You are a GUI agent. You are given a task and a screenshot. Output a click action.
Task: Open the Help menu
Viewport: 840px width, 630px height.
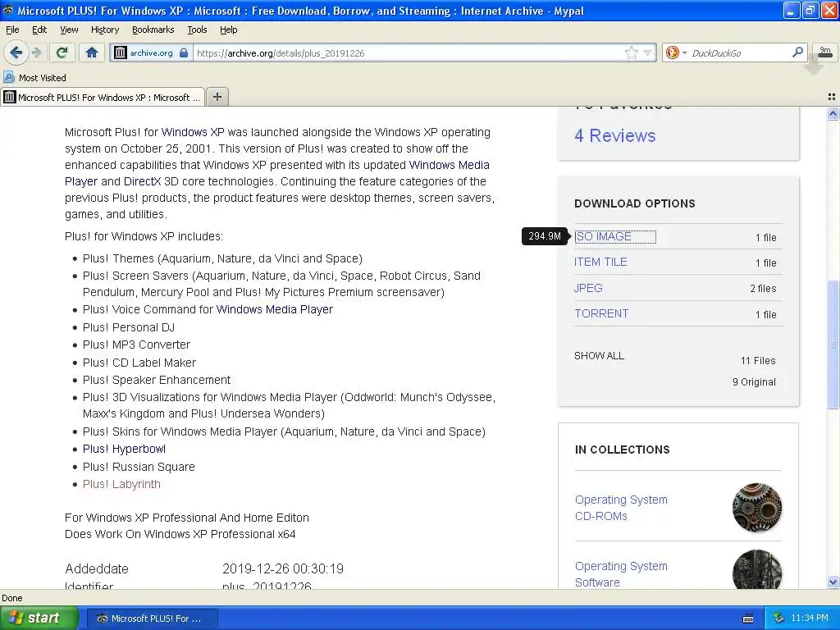[x=228, y=30]
